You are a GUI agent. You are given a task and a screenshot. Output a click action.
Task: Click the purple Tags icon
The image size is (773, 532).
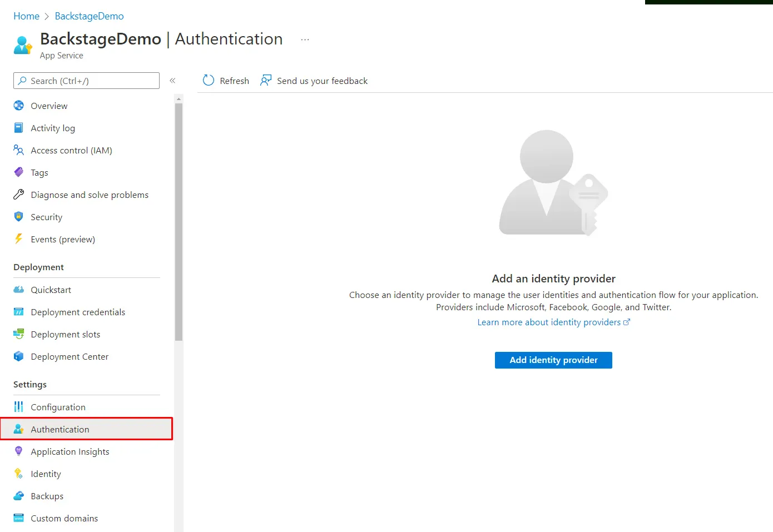tap(19, 172)
